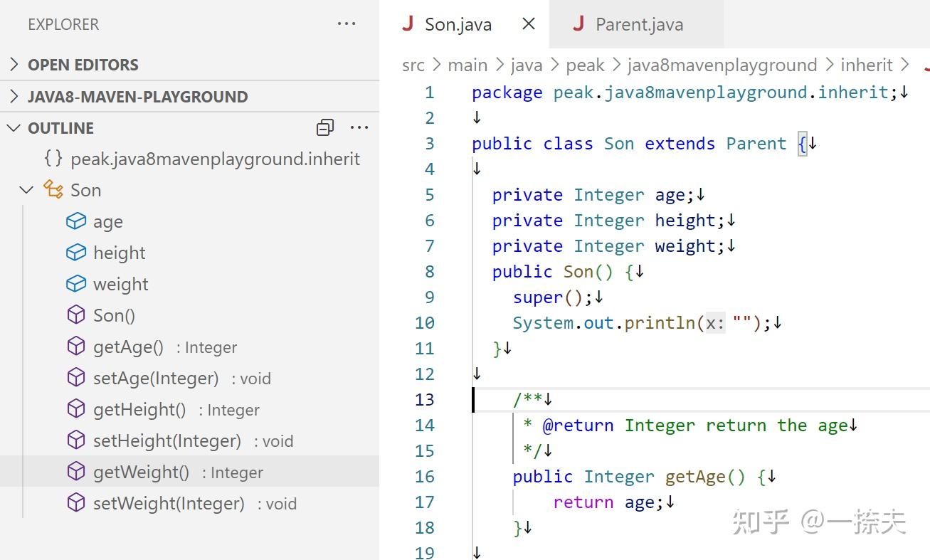Click line number 1 in gutter
The image size is (930, 560).
(429, 93)
